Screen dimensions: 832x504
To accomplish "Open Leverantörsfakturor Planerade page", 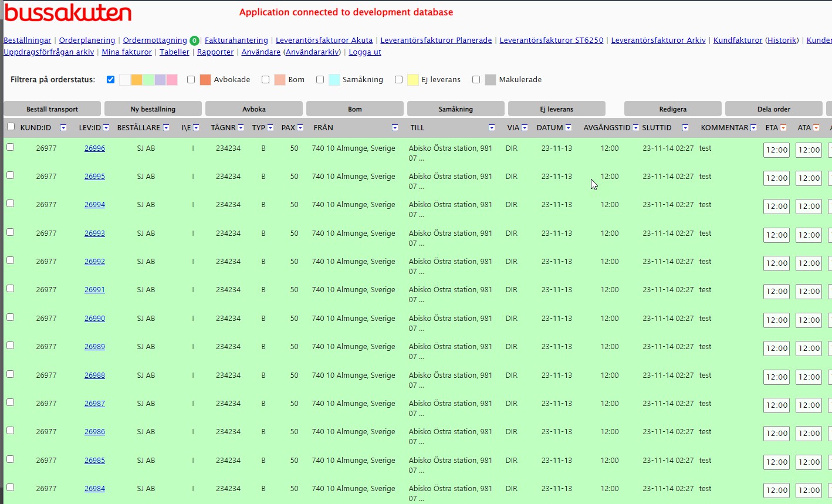I will pyautogui.click(x=436, y=40).
